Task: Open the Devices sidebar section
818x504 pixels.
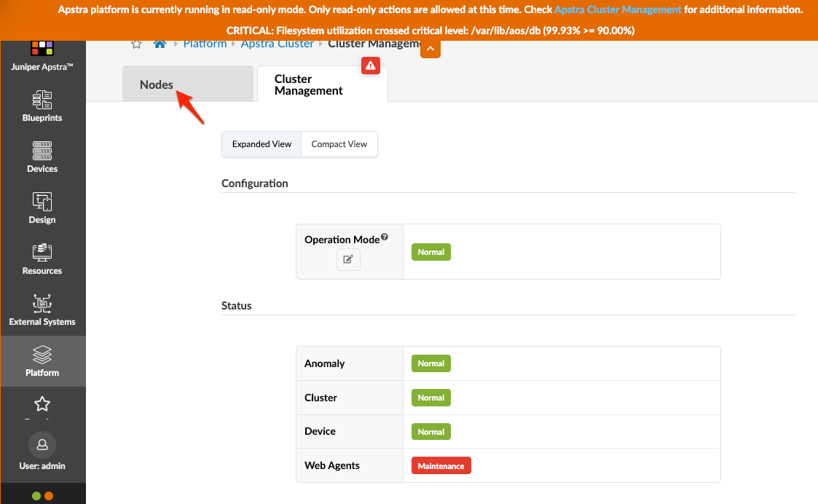Action: click(x=42, y=157)
